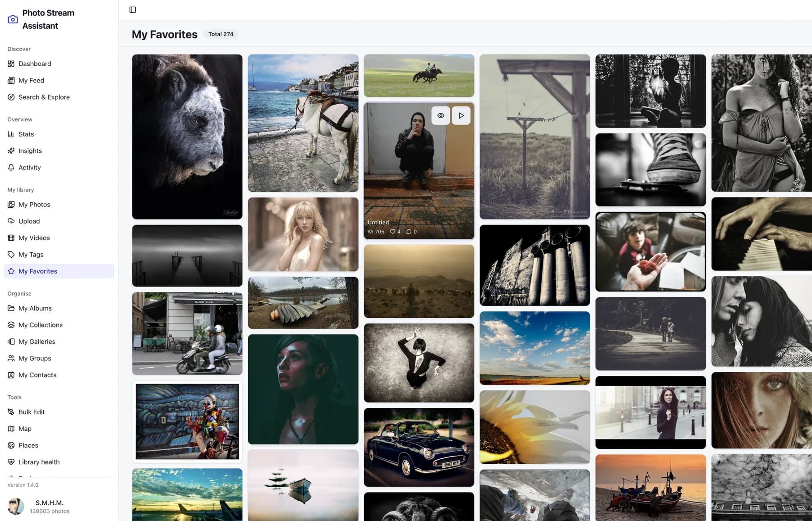Image resolution: width=812 pixels, height=521 pixels.
Task: Open the sneaker on skateboard photo
Action: point(651,170)
